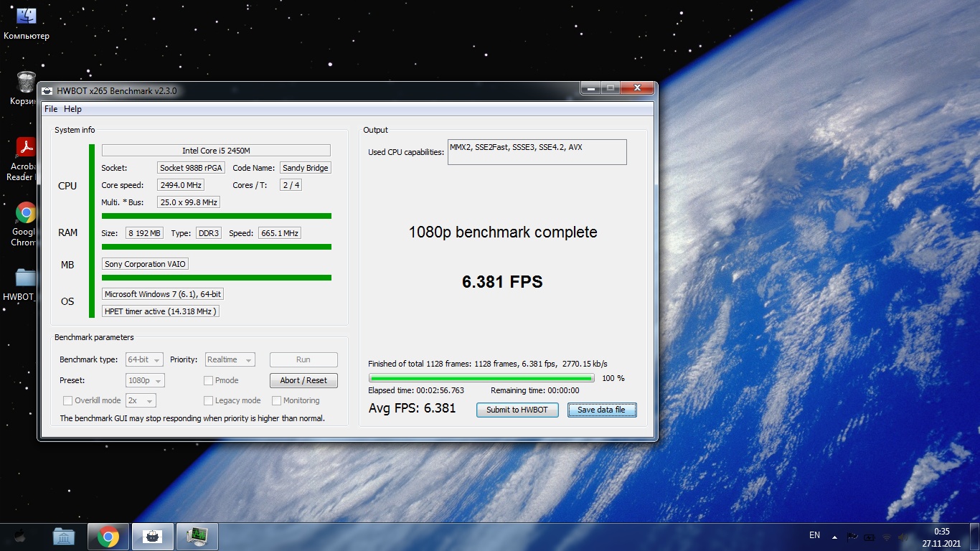Viewport: 980px width, 551px height.
Task: Switch to the HWBOT x265 taskbar button
Action: (152, 537)
